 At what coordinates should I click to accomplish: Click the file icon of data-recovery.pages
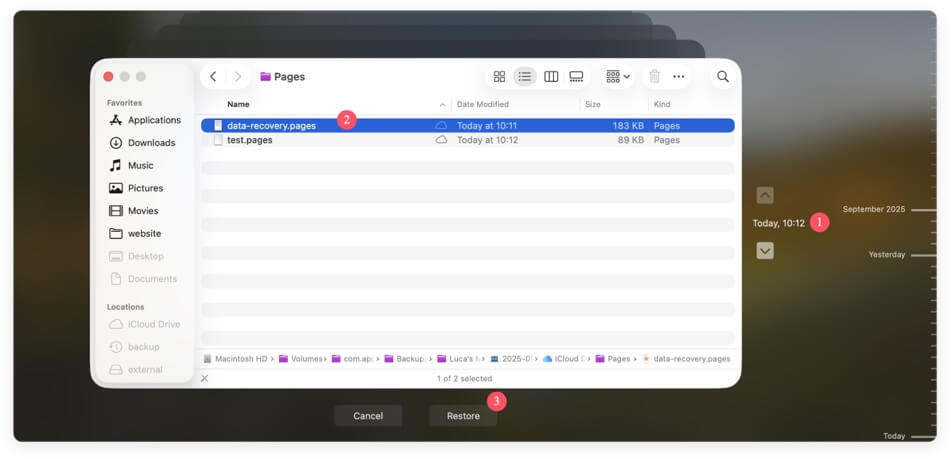tap(218, 126)
